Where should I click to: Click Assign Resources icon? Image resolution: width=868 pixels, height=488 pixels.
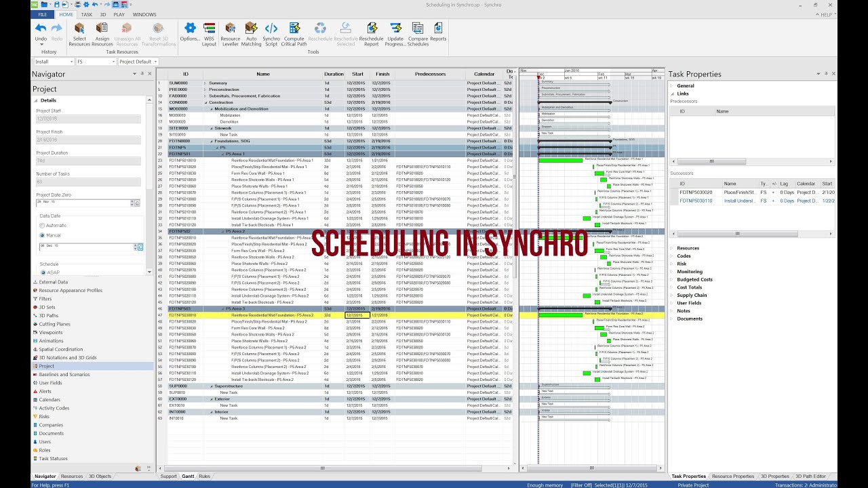click(102, 28)
